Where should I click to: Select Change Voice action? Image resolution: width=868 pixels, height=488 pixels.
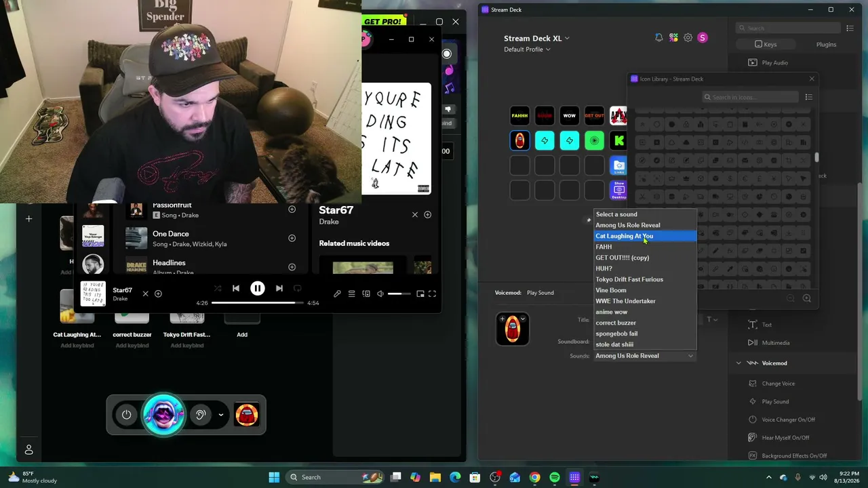click(778, 384)
